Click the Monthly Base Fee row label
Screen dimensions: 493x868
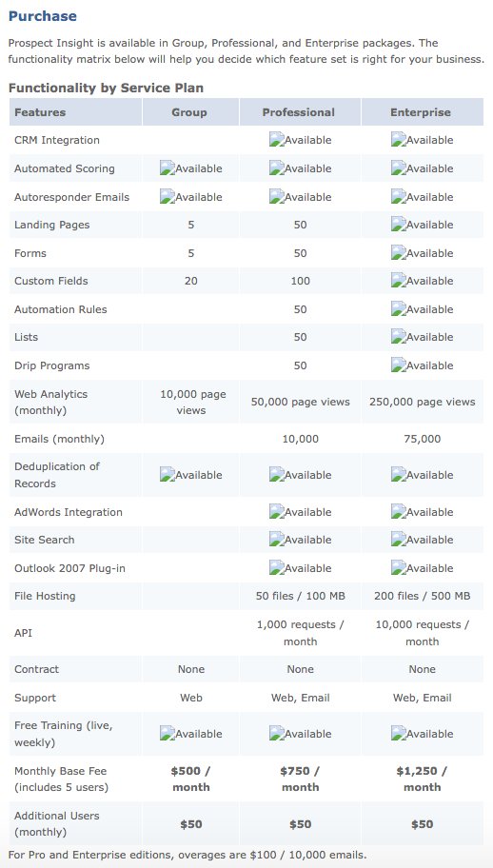[61, 779]
